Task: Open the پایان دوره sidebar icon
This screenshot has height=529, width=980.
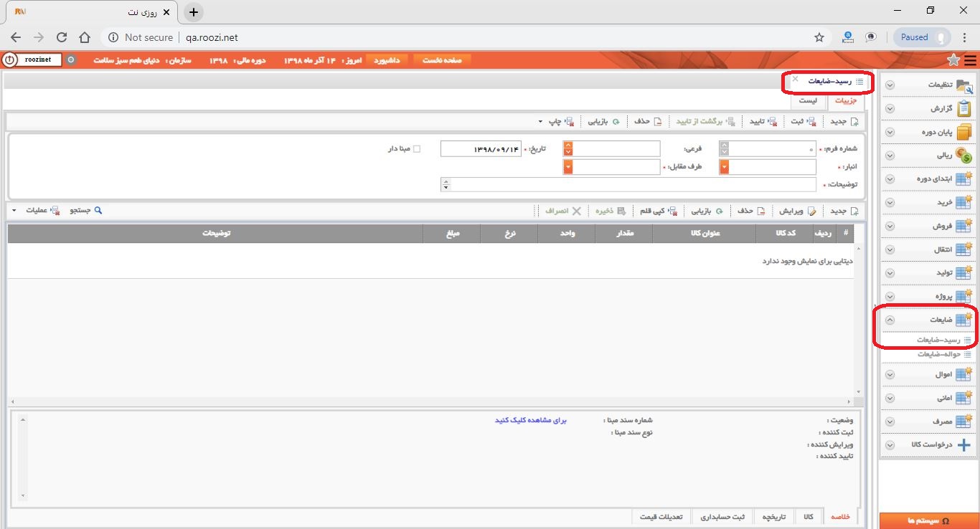Action: (x=963, y=132)
